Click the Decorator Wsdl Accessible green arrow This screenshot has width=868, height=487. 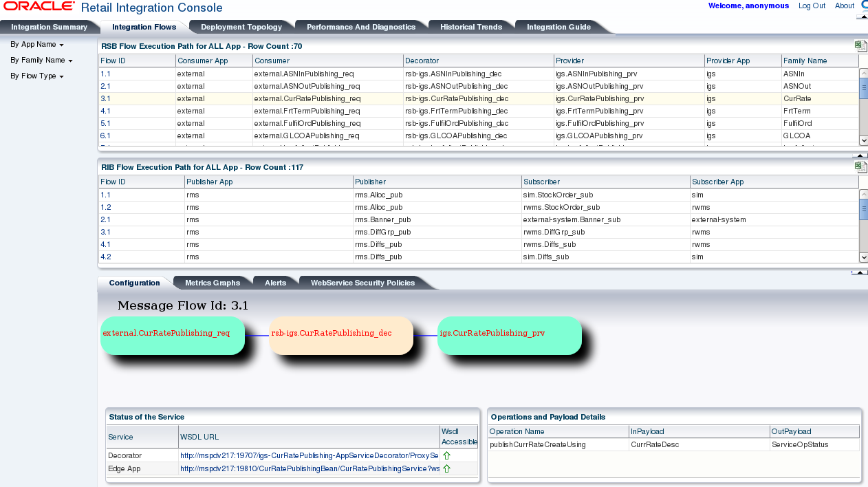pos(446,455)
